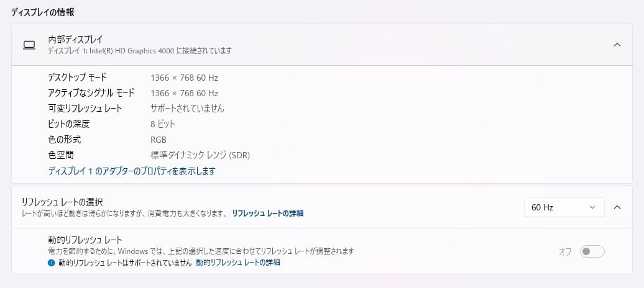Click the リフレッシュ レートの選択 title

[x=62, y=202]
